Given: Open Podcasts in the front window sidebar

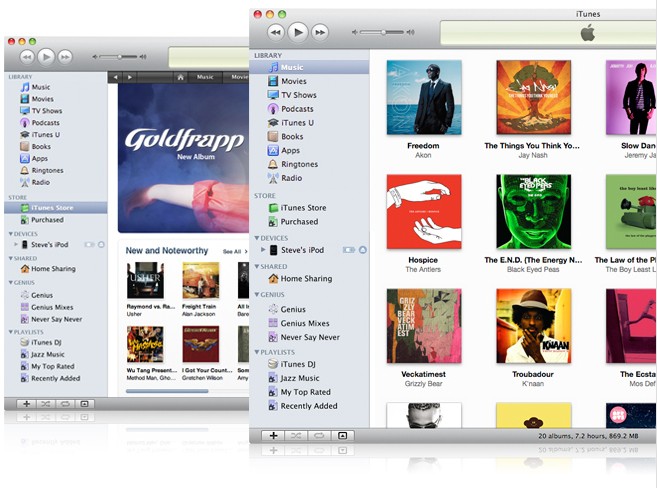Looking at the screenshot, I should click(309, 108).
